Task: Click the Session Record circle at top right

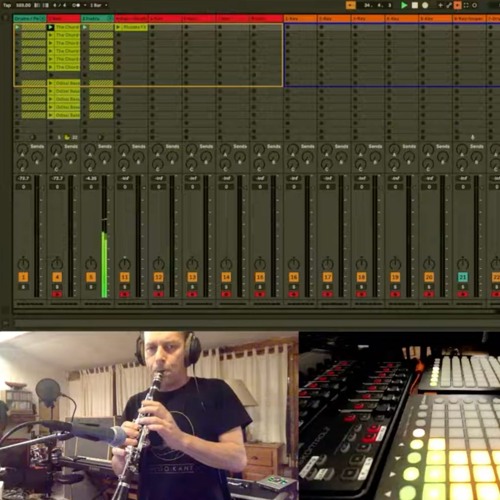Action: [474, 5]
